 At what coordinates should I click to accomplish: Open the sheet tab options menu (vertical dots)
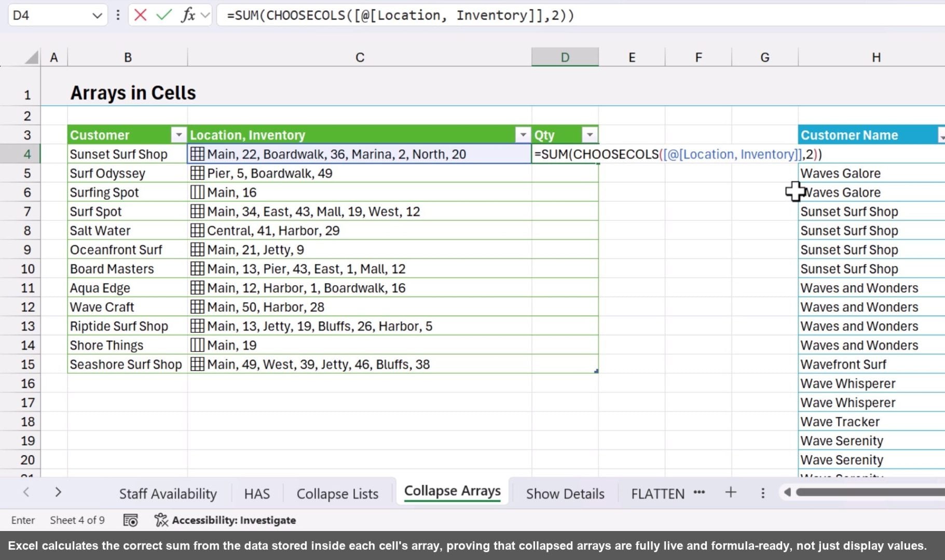[763, 493]
